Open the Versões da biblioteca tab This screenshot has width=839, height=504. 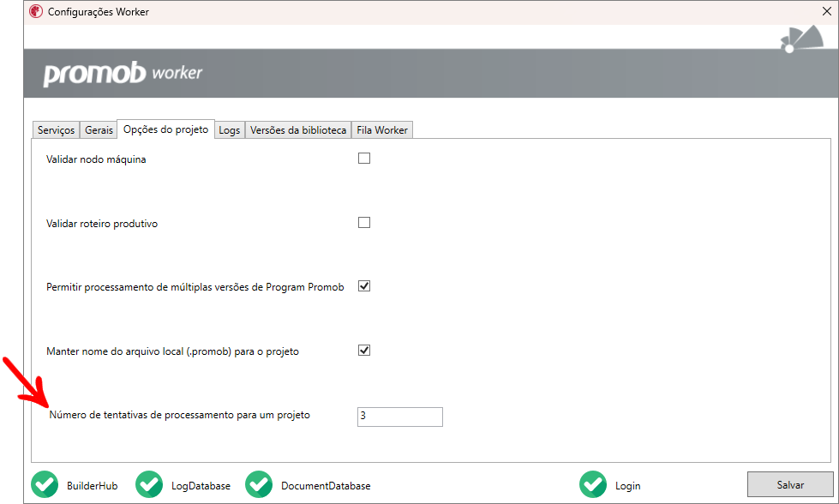(298, 130)
